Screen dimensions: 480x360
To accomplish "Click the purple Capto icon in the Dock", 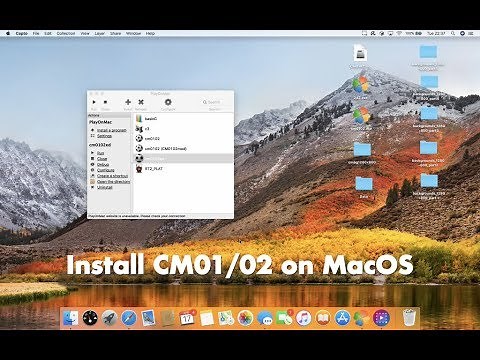I will (x=381, y=318).
